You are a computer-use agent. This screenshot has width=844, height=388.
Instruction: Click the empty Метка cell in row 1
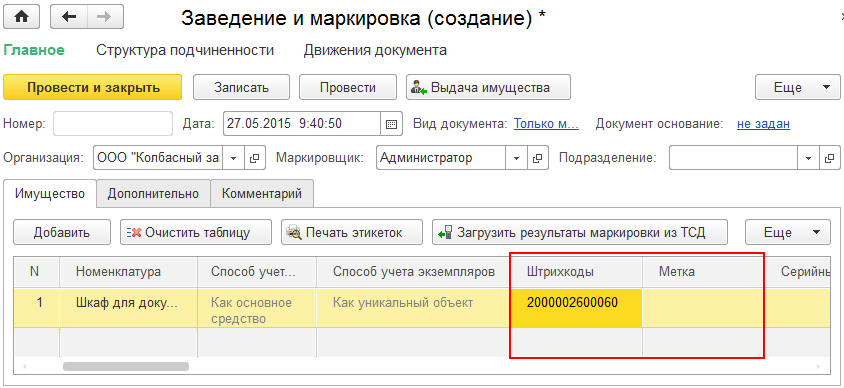703,308
